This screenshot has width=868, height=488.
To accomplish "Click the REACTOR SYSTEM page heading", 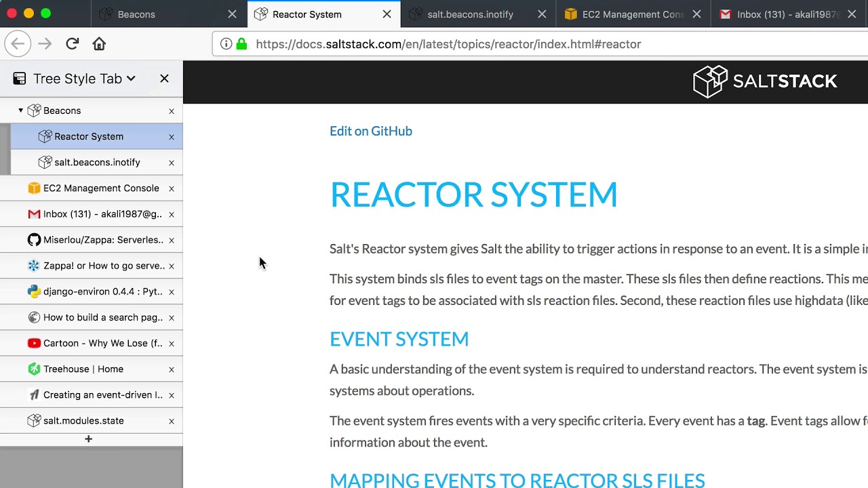I will click(473, 195).
